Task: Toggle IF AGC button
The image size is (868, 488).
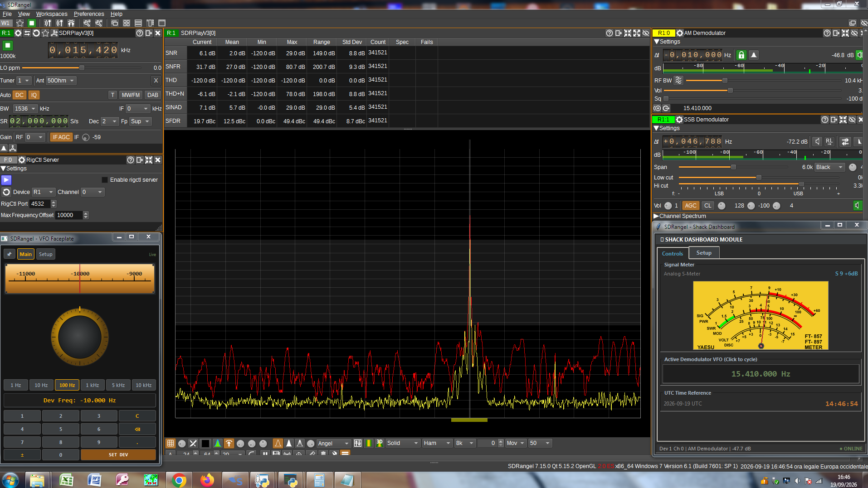Action: click(61, 137)
